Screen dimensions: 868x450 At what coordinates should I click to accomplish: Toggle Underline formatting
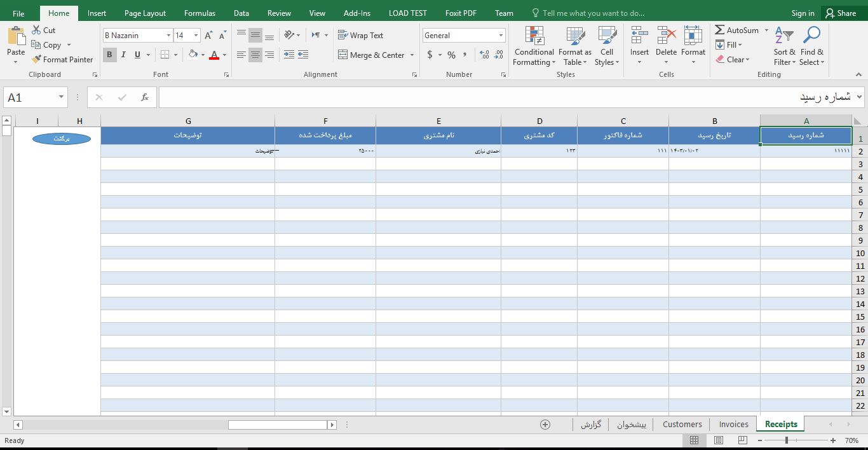[x=138, y=55]
